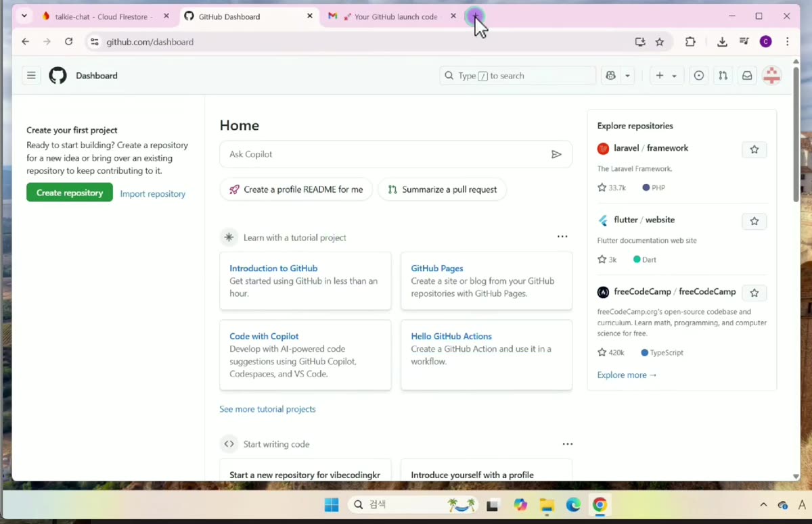The width and height of the screenshot is (812, 524).
Task: Open a new browser tab with plus
Action: 475,16
